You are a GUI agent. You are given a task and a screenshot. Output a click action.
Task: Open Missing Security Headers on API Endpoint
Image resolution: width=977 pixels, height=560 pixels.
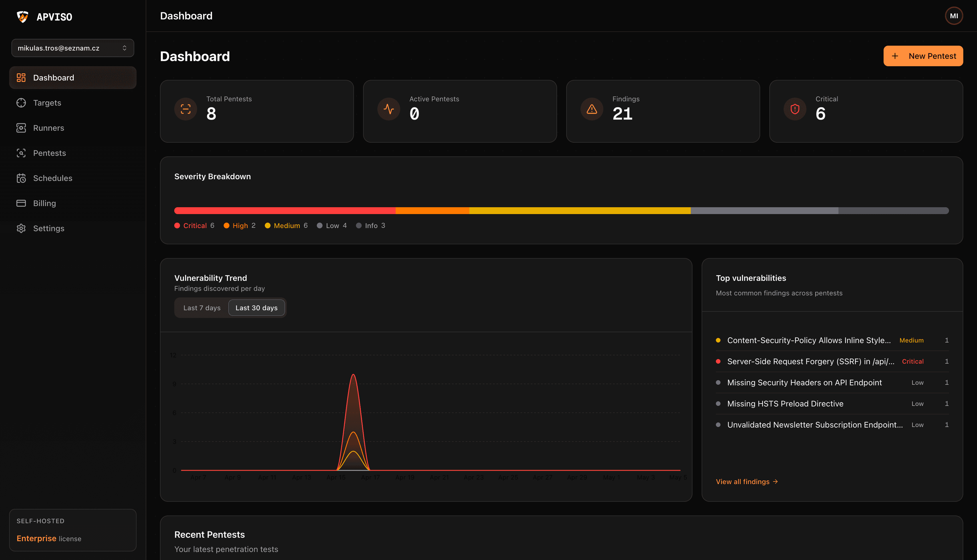[832, 382]
